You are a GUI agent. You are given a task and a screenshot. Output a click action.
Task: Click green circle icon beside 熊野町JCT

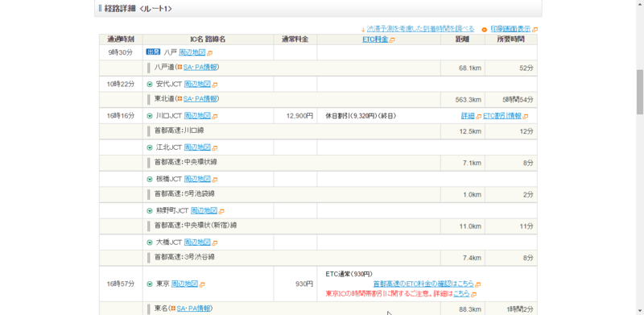tap(150, 211)
